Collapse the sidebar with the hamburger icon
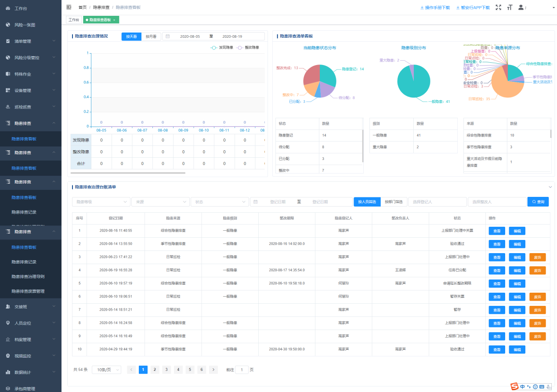Viewport: 557px width, 392px height. pyautogui.click(x=69, y=7)
